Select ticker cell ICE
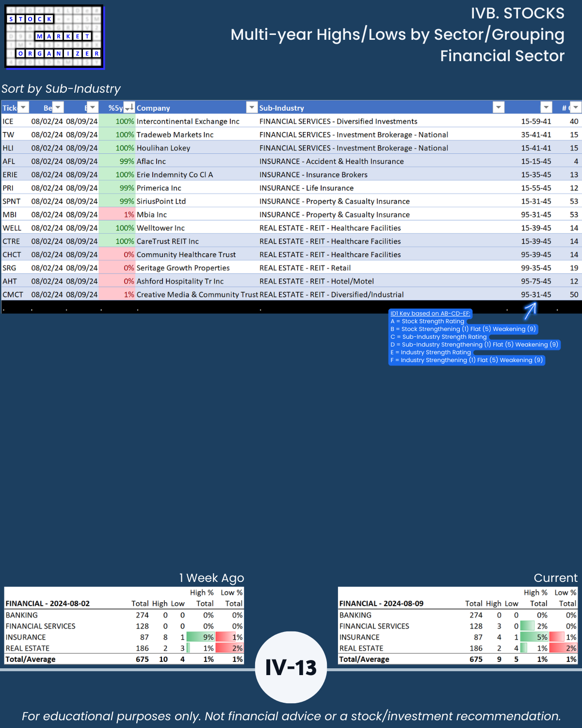The height and width of the screenshot is (728, 582). 8,121
